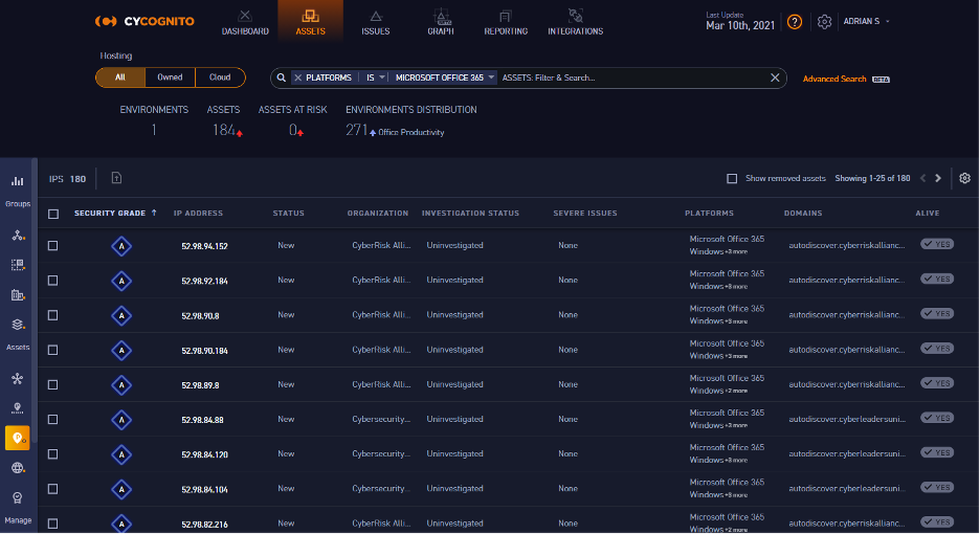Image resolution: width=980 pixels, height=534 pixels.
Task: Open the Issues tab
Action: click(376, 22)
